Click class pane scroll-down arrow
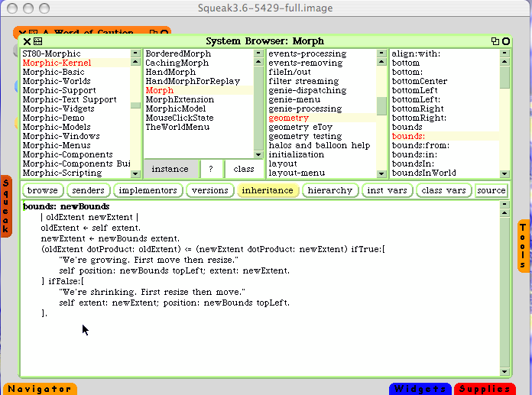532x395 pixels. coord(258,154)
